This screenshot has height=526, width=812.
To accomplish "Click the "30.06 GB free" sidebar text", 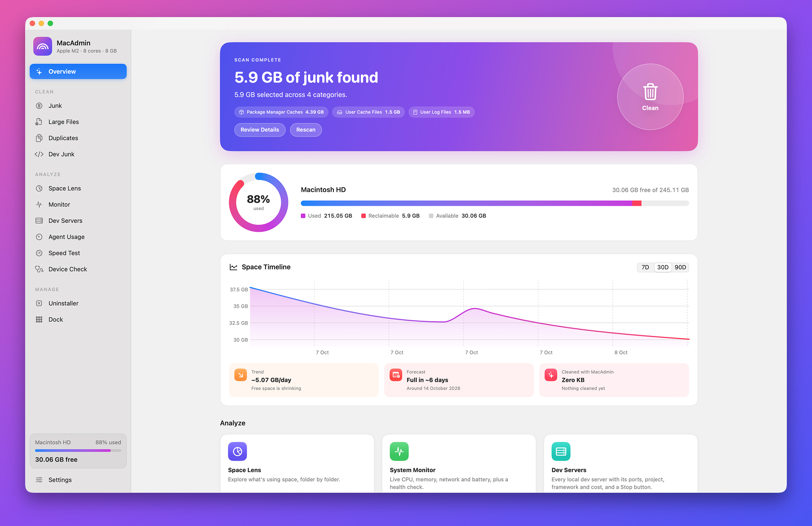I will click(x=56, y=460).
